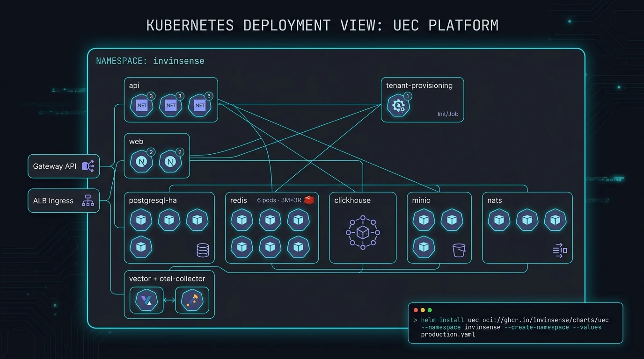Select the leftmost .NET pod in api
Screen dimensions: 644x359
pyautogui.click(x=141, y=105)
